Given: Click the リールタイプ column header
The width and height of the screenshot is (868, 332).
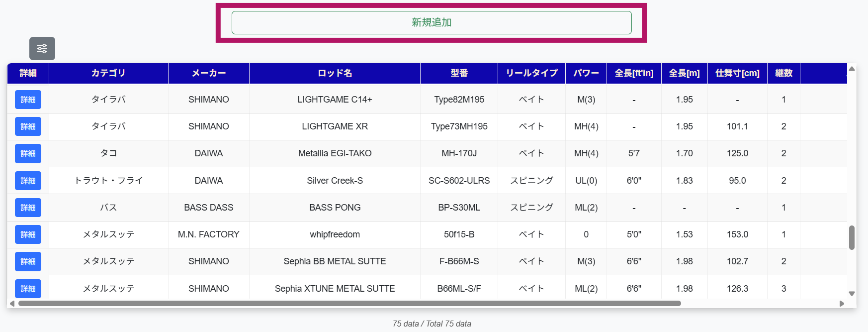Looking at the screenshot, I should tap(531, 73).
